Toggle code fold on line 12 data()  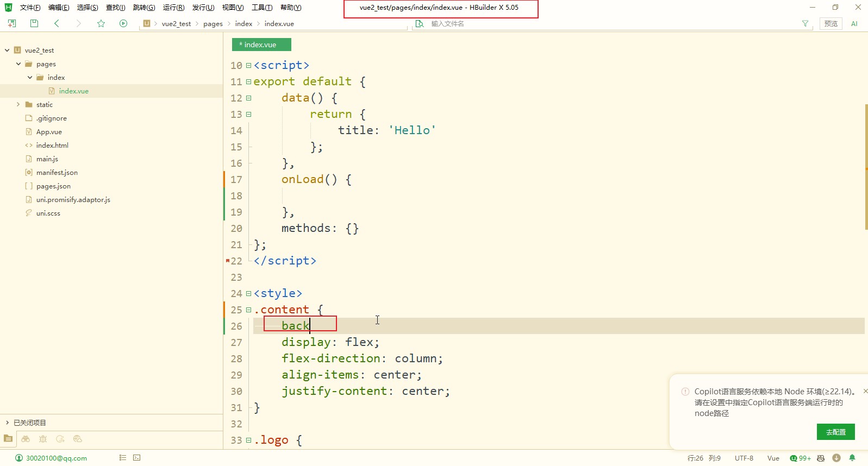(x=248, y=98)
